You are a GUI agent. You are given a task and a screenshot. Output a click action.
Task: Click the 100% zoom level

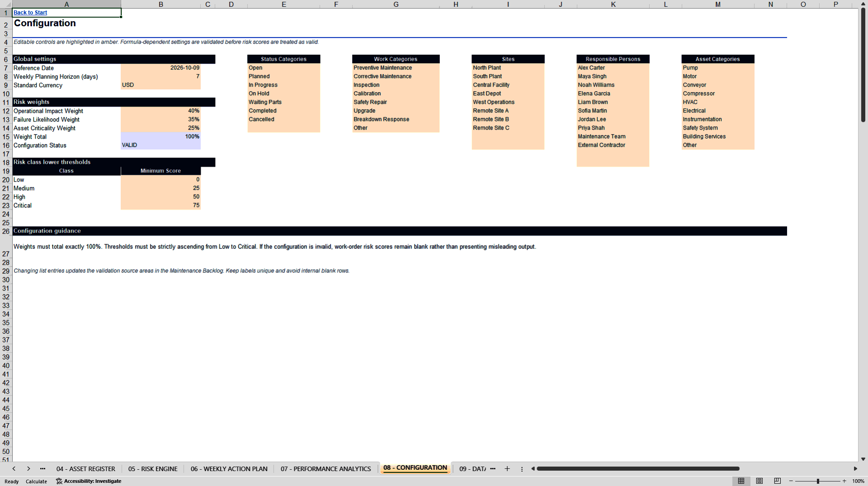pyautogui.click(x=858, y=481)
